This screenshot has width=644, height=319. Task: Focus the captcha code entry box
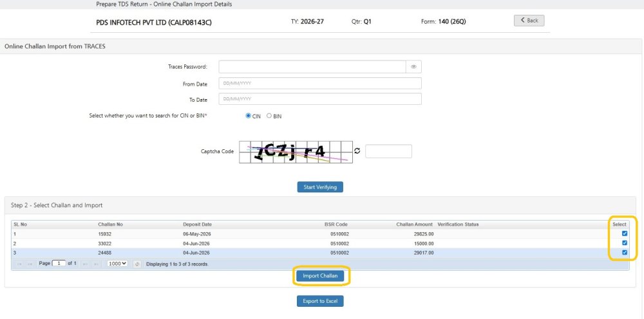pos(388,151)
